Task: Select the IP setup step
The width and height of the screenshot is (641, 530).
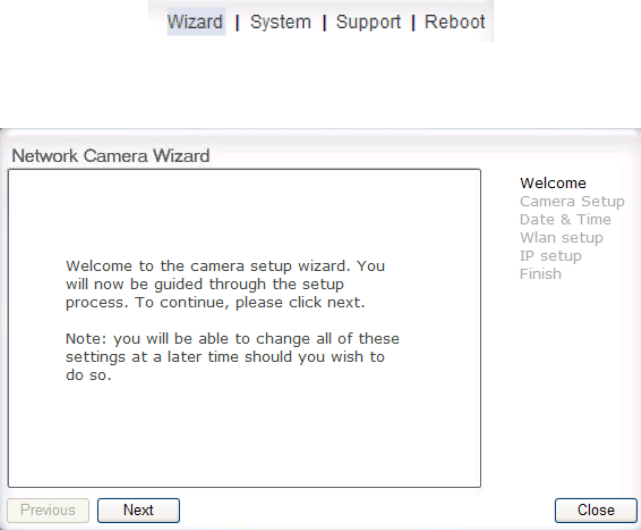Action: [x=550, y=256]
